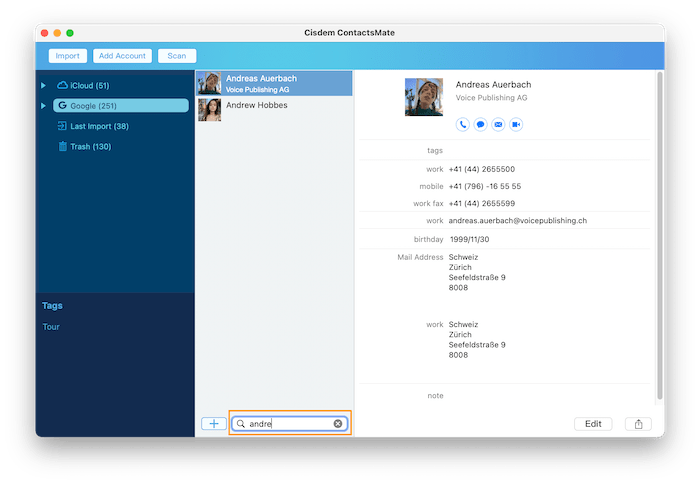Click the note field label

tap(435, 396)
